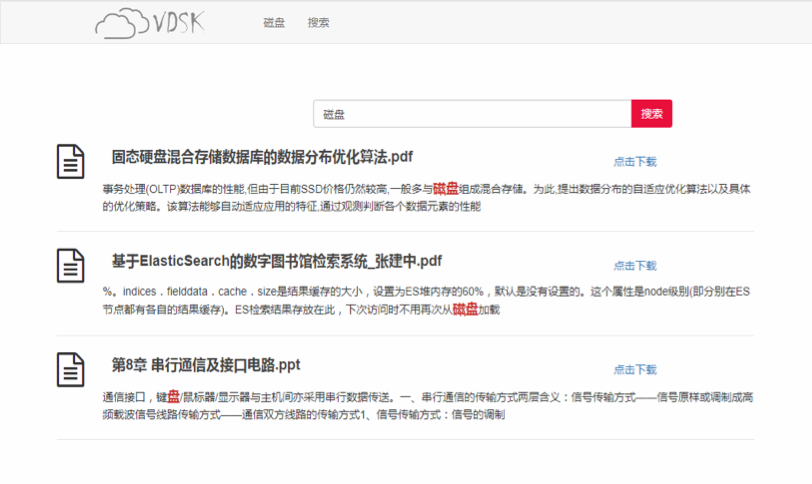Open 第8章 串行通信及接口电路.ppt title

pos(206,365)
